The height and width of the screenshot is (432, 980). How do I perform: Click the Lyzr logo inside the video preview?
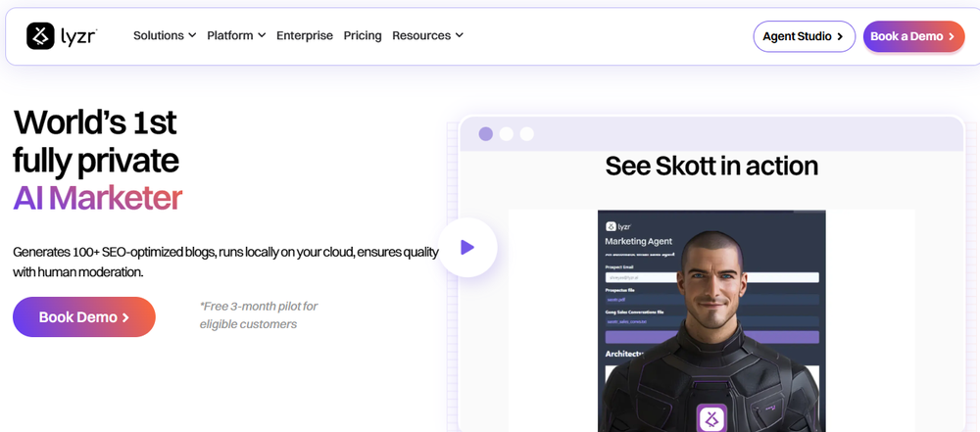click(611, 224)
